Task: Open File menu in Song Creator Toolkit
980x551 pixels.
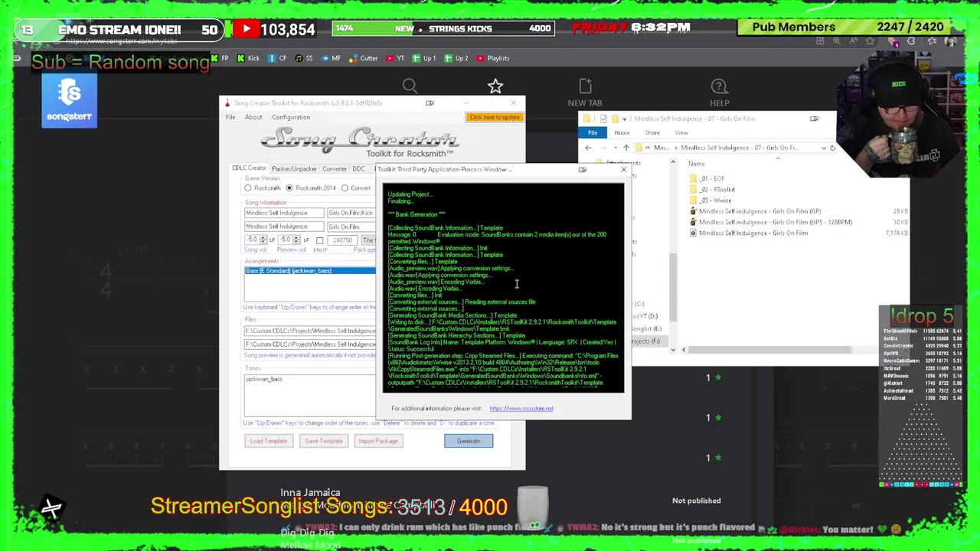Action: coord(230,117)
